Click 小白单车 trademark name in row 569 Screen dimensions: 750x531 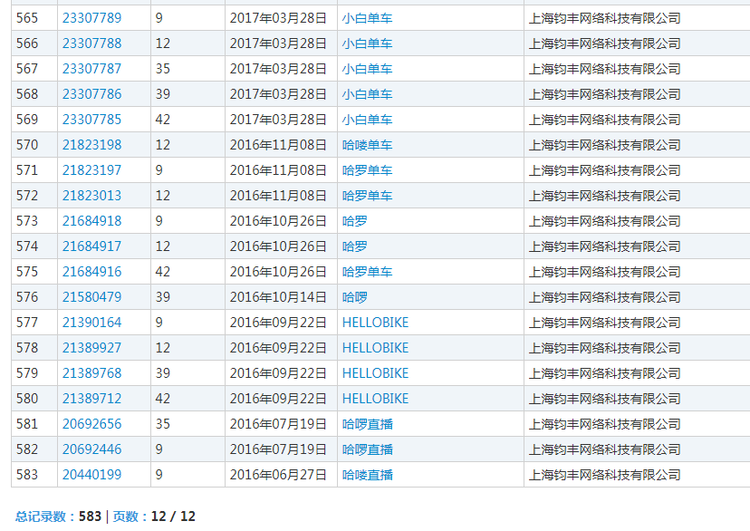pyautogui.click(x=367, y=120)
